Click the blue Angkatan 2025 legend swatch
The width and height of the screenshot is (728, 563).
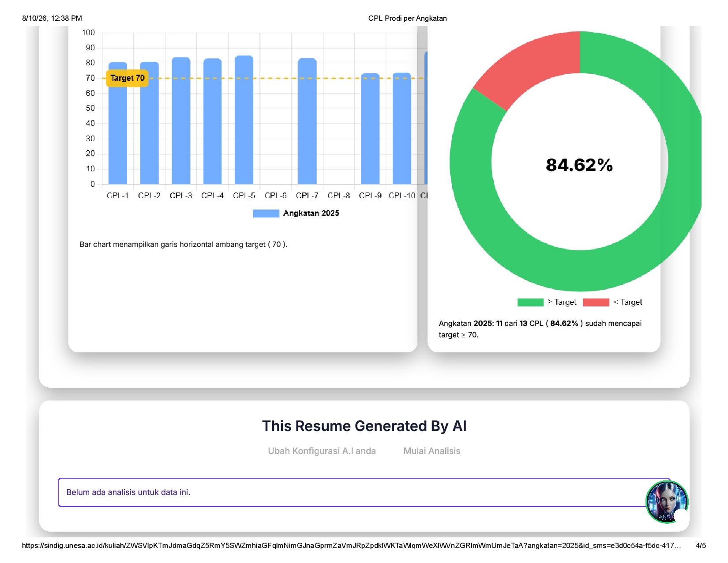[x=266, y=214]
